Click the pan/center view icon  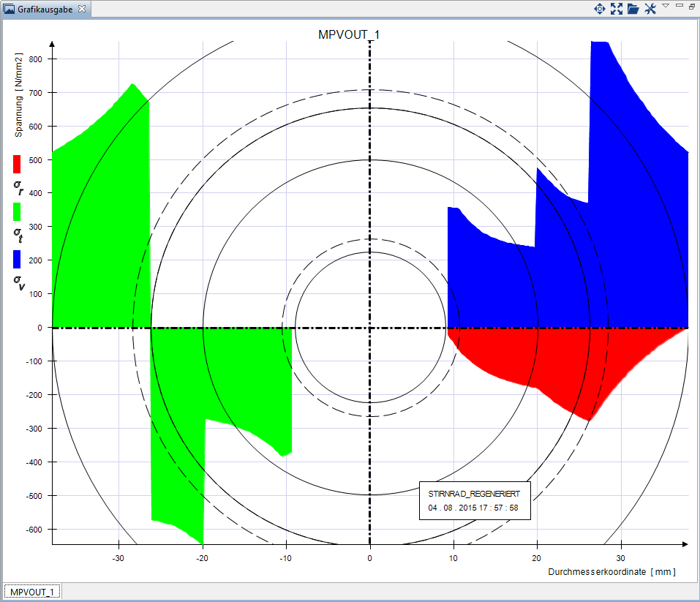pos(599,9)
